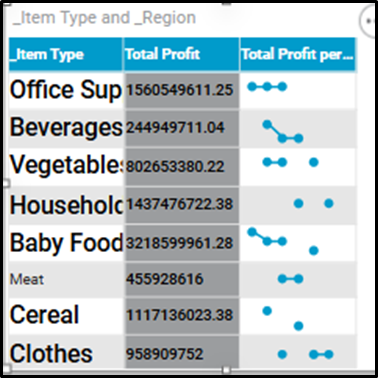Select the Vegetables row label

coord(66,165)
